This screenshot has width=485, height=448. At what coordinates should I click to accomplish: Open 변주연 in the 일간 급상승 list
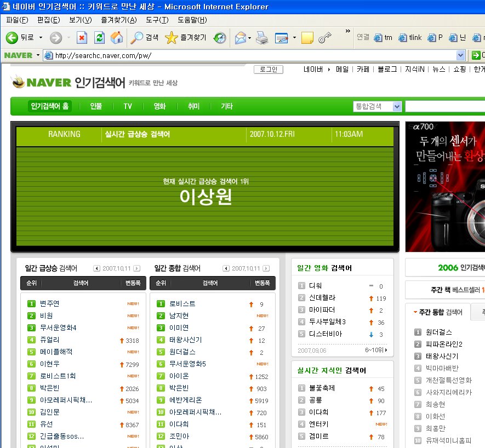(49, 303)
